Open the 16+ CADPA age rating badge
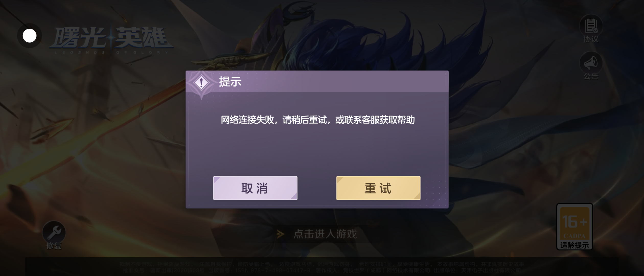 tap(574, 227)
